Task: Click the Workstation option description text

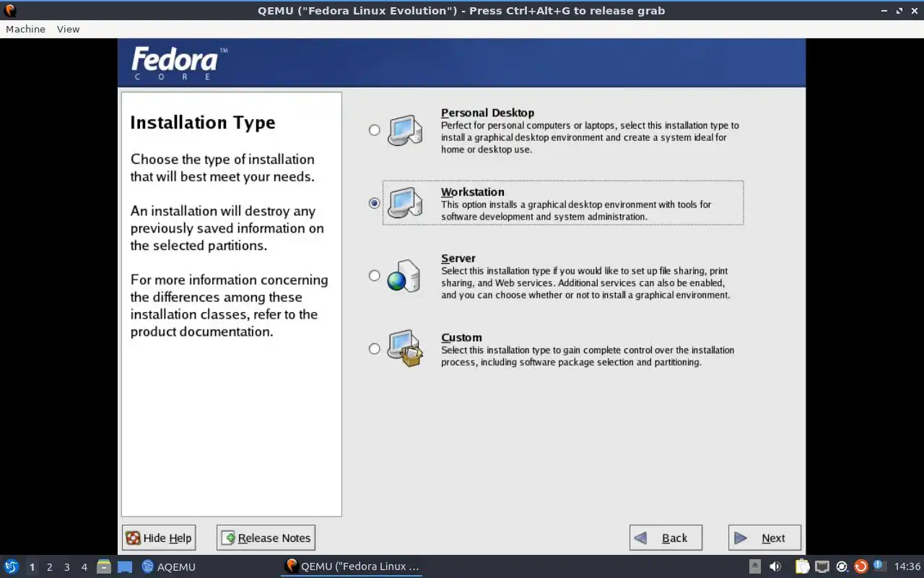Action: pyautogui.click(x=576, y=210)
